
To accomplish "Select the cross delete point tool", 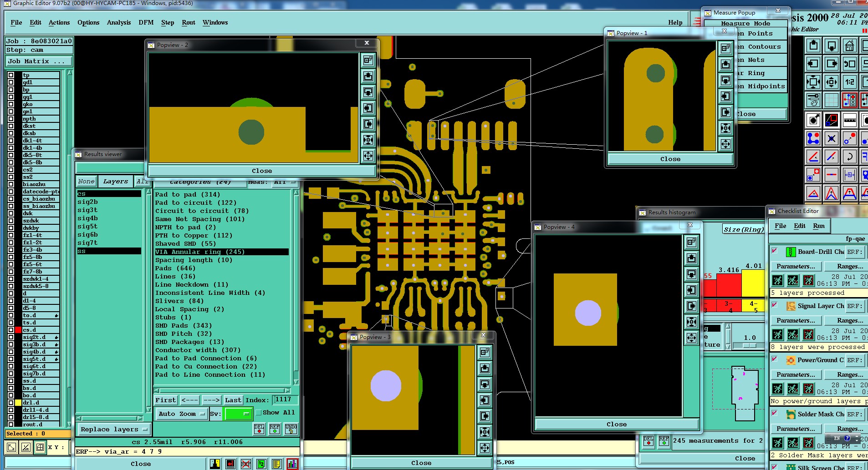I will [832, 138].
